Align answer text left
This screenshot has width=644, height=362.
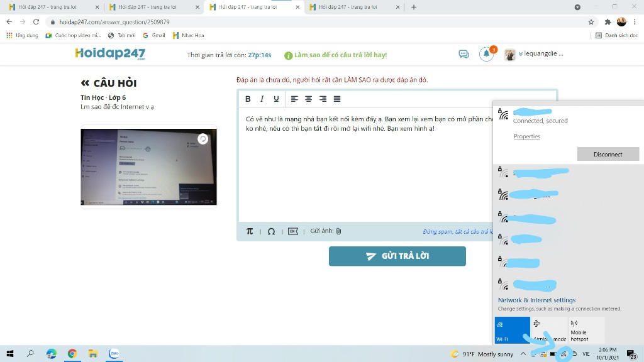294,99
